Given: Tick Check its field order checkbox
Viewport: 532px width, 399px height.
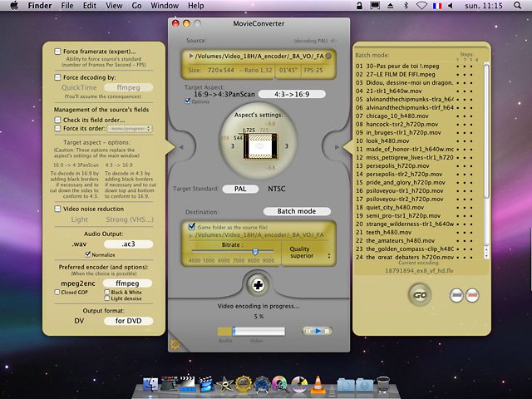Looking at the screenshot, I should (x=57, y=120).
